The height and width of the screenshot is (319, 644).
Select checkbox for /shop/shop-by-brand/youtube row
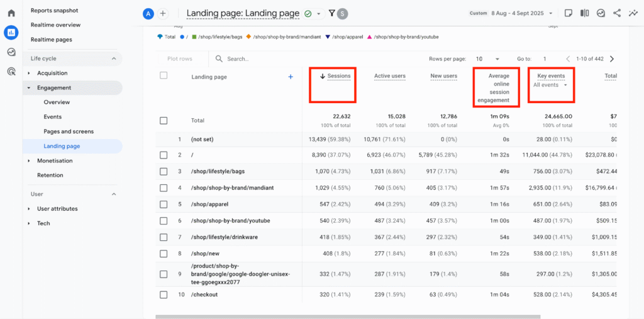164,221
